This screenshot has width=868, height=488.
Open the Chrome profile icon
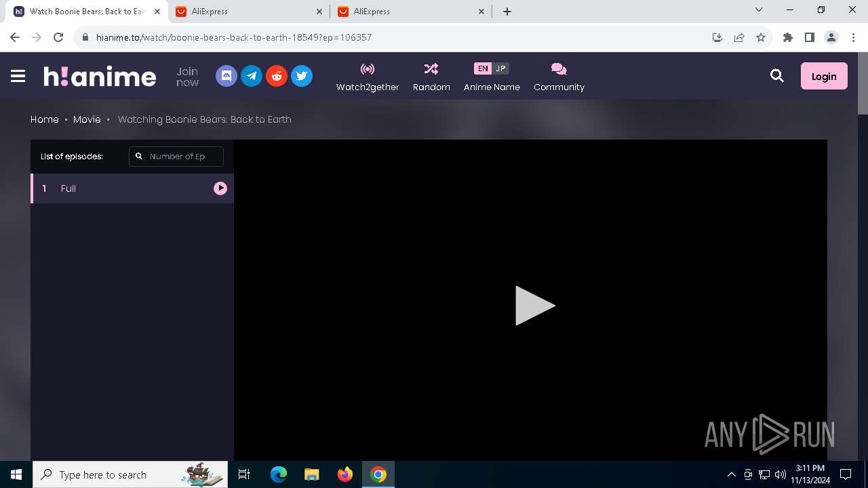coord(831,37)
